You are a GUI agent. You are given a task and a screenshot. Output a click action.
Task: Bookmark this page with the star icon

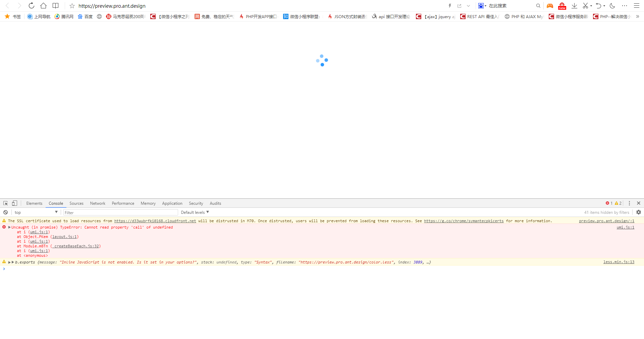(72, 6)
